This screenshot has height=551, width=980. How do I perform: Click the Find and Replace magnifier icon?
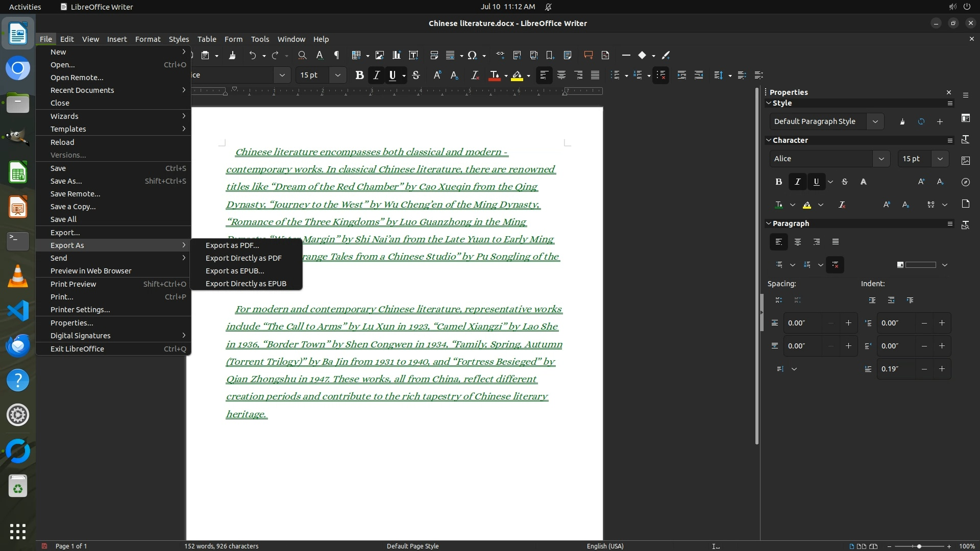point(302,55)
